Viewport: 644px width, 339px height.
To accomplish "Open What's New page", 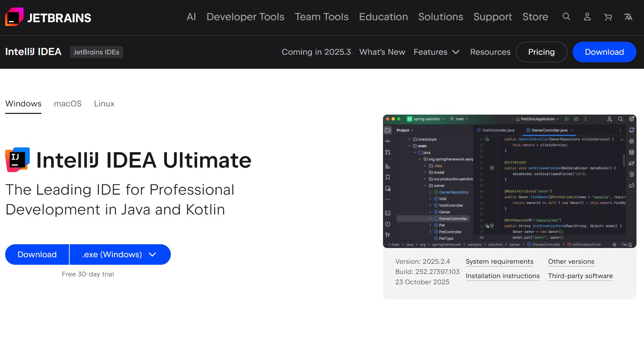I will click(382, 52).
